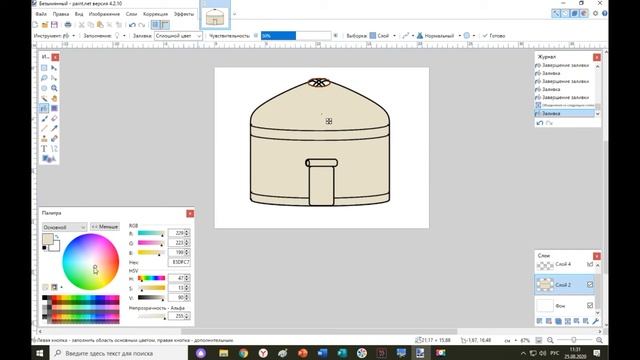Click add new layer icon

(539, 321)
